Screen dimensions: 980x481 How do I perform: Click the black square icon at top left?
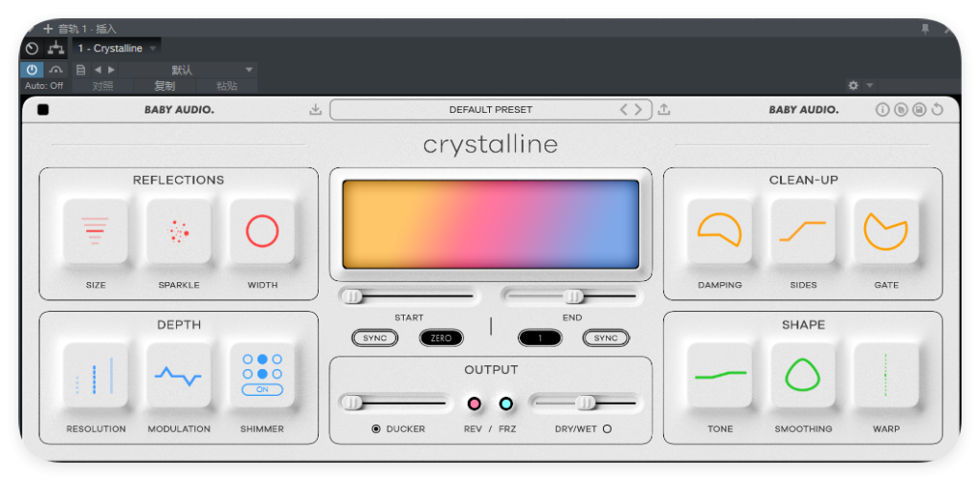(x=43, y=110)
